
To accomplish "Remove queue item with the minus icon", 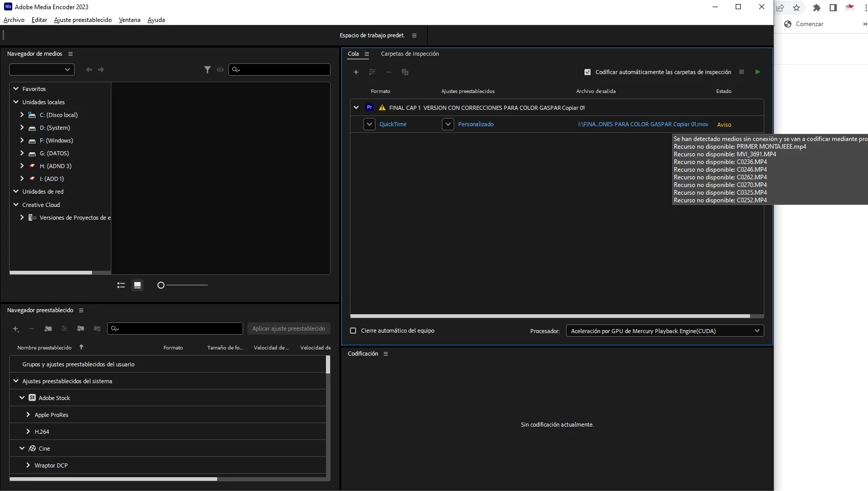I will pyautogui.click(x=389, y=72).
